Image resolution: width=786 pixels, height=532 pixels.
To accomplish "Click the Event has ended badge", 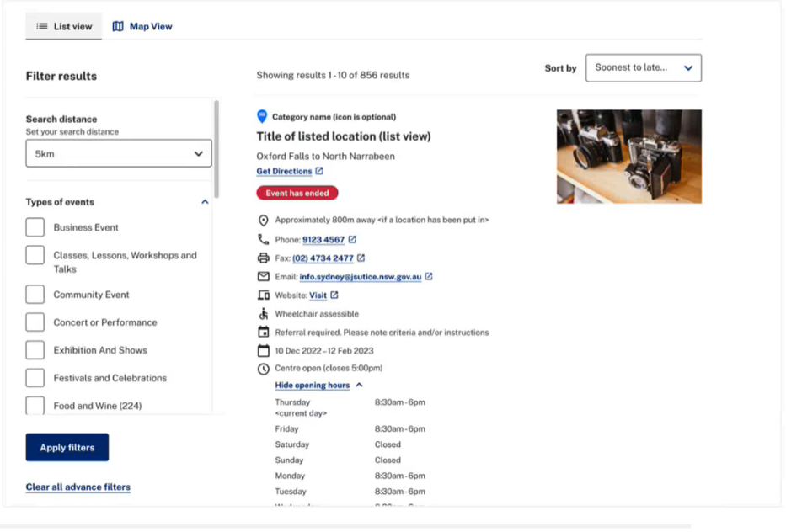I will click(297, 193).
